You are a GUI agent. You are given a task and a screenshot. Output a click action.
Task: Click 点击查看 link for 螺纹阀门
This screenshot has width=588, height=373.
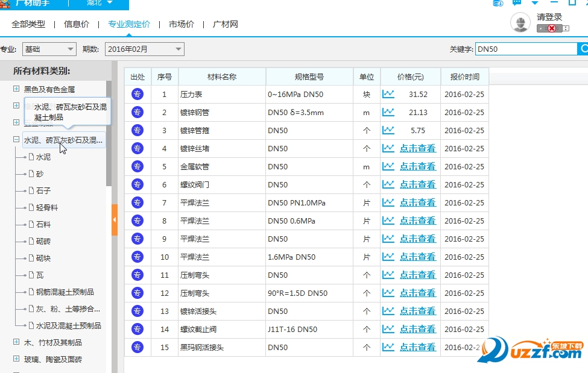[418, 184]
